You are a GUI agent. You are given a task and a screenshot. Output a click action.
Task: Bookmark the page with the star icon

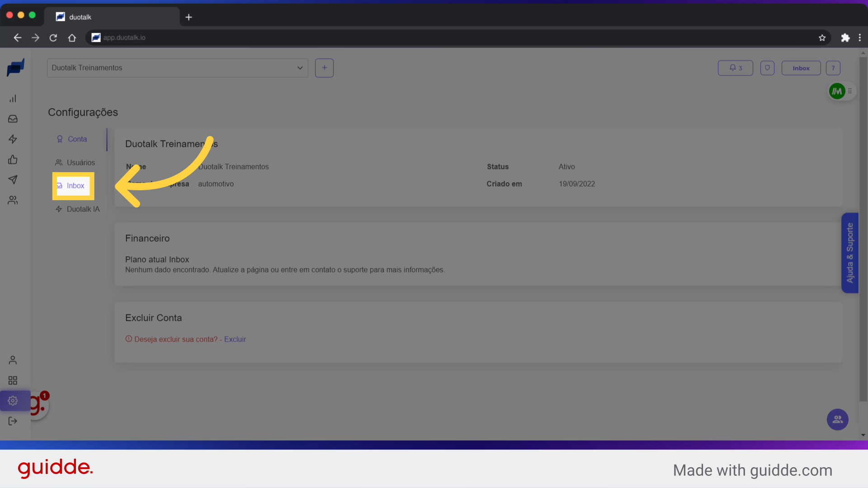(822, 38)
